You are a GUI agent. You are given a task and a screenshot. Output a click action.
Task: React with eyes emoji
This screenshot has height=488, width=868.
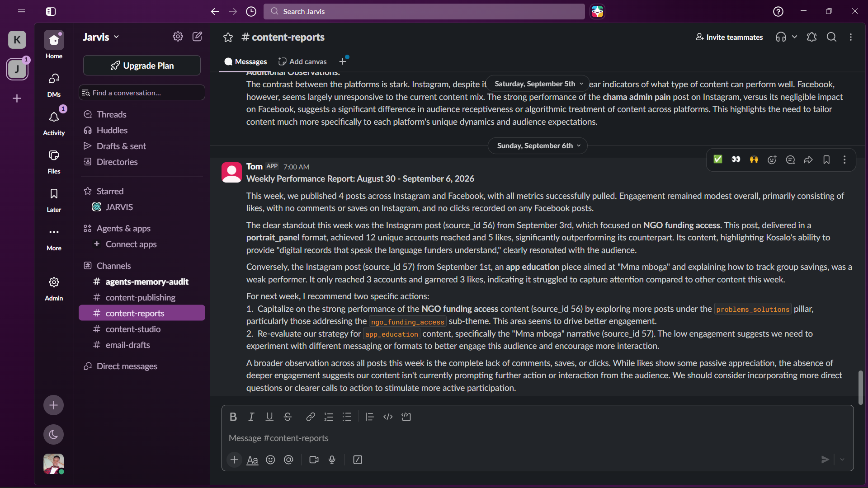(x=736, y=160)
